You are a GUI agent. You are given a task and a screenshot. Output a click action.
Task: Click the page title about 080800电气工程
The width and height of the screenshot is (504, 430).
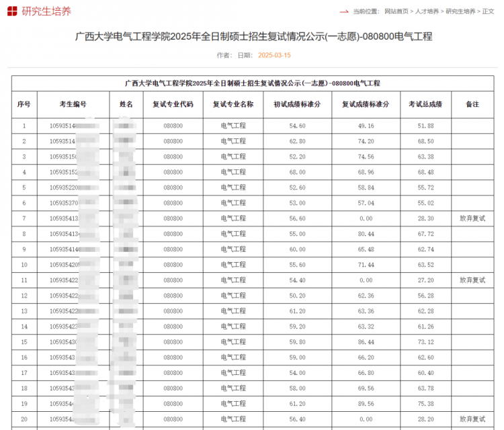[x=253, y=36]
